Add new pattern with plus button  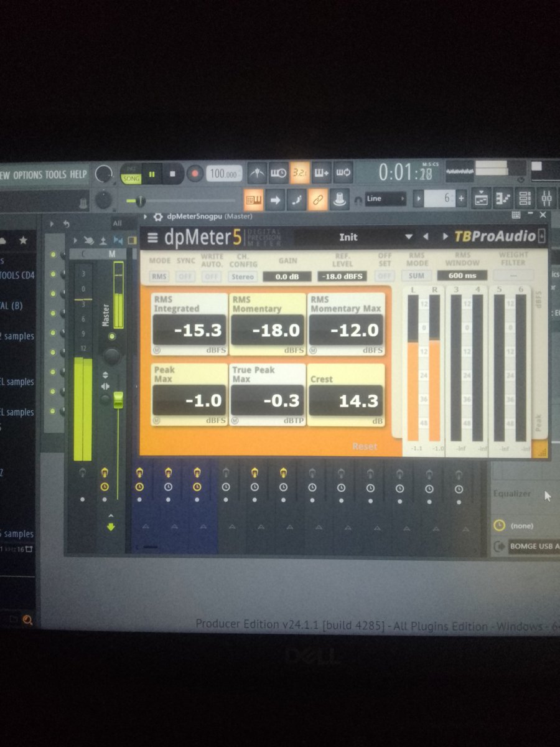(x=461, y=199)
